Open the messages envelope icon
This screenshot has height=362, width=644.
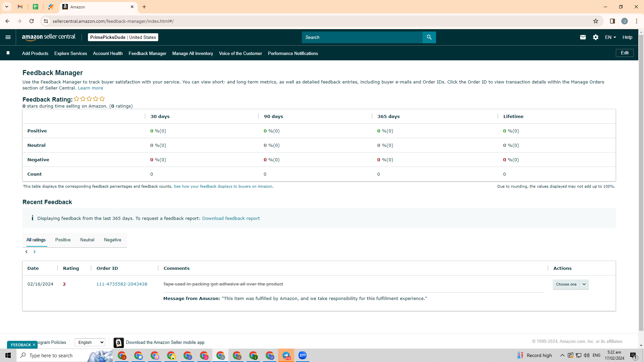point(583,37)
